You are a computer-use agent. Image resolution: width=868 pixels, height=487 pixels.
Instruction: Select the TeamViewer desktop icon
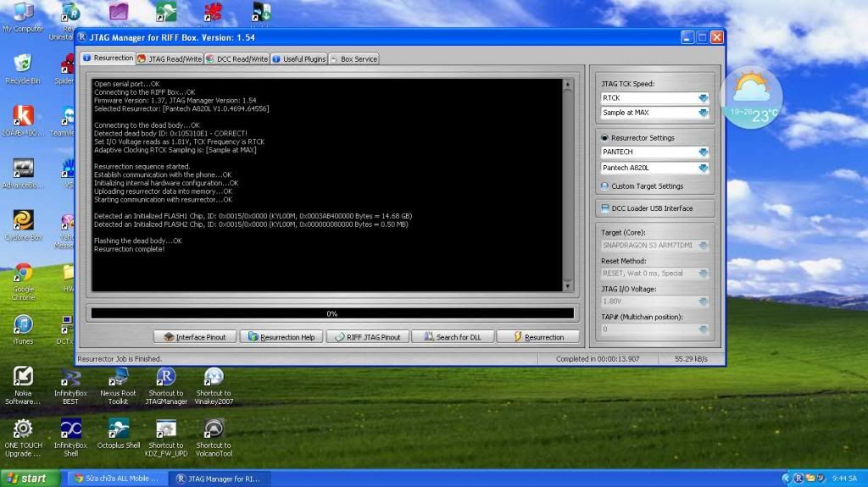click(x=66, y=120)
